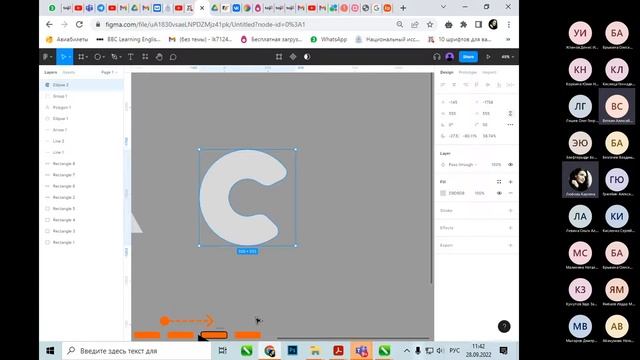
Task: Add a Stroke with plus icon
Action: pyautogui.click(x=510, y=211)
